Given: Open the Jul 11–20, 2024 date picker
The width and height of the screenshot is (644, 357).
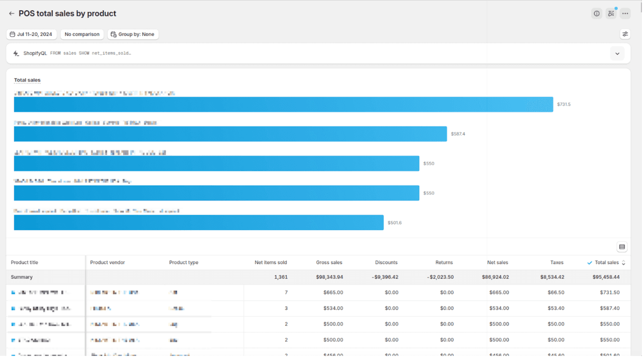Looking at the screenshot, I should pos(31,34).
